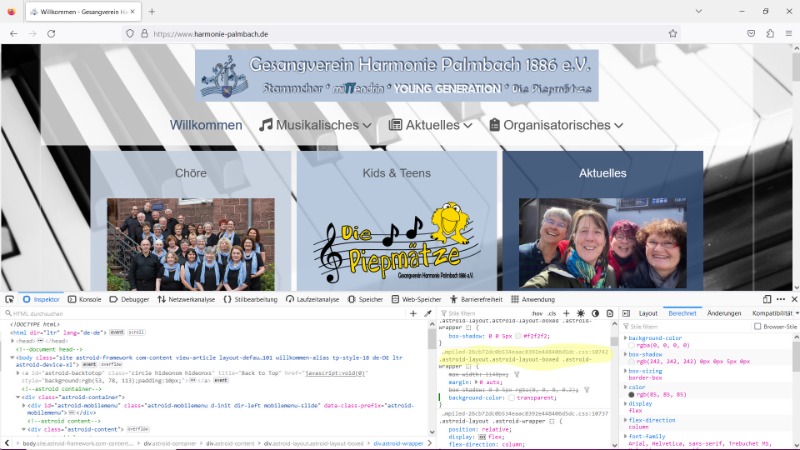The height and width of the screenshot is (450, 800).
Task: Open a new browser tab
Action: tap(152, 11)
